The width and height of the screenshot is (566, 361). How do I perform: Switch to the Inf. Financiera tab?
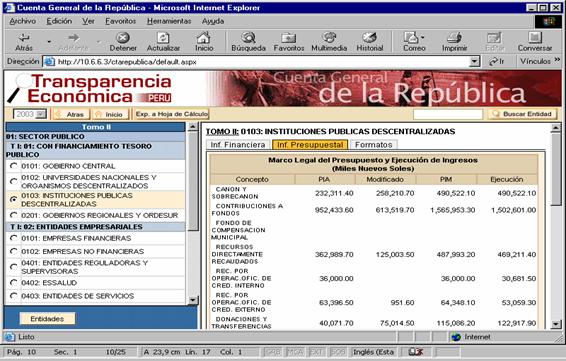tap(238, 145)
